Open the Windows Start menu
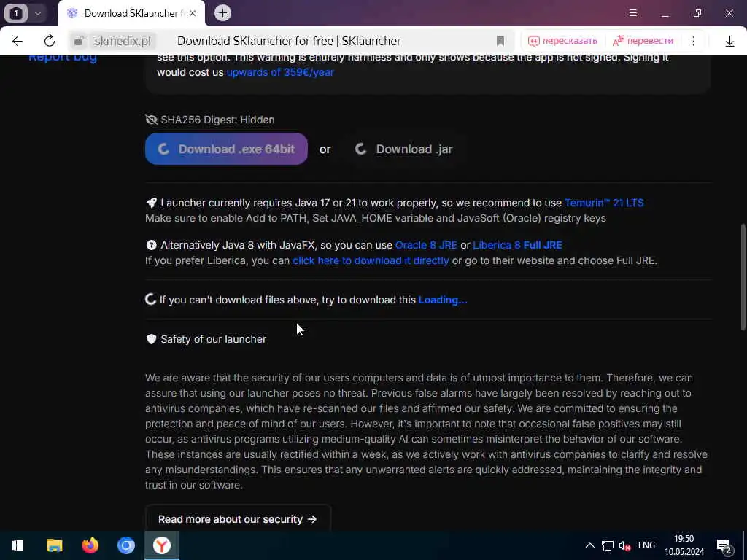Screen dimensions: 747x560 point(18,545)
